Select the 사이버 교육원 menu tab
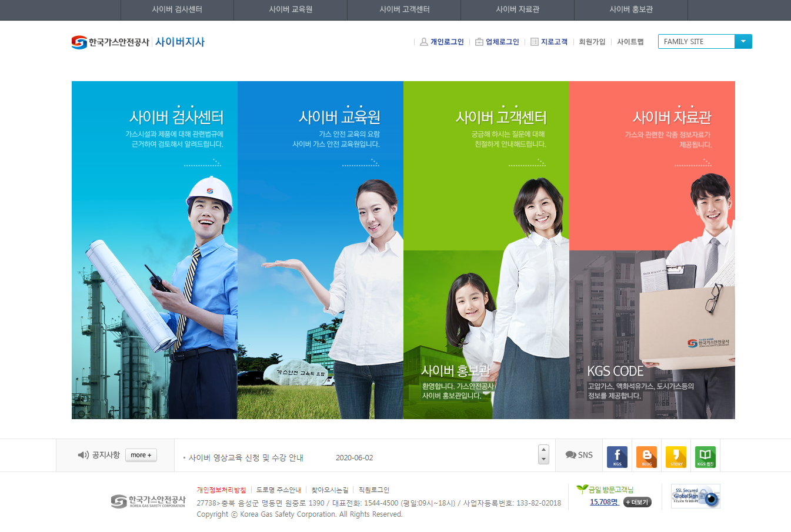 (291, 9)
